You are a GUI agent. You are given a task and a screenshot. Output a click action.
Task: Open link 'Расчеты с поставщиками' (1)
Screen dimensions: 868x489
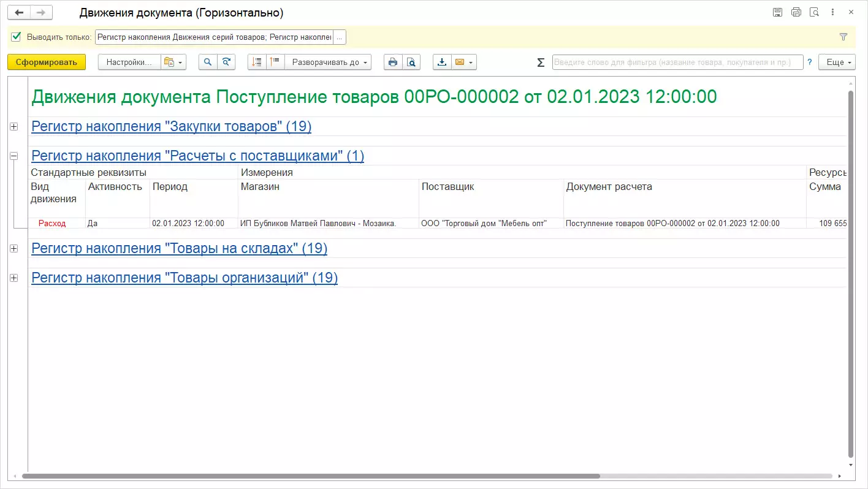(198, 156)
